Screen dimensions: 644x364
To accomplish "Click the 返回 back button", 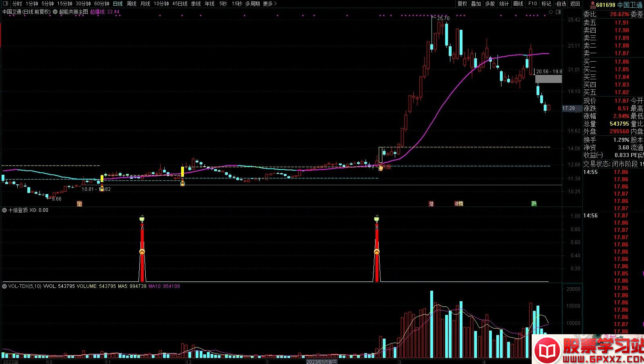I will click(x=575, y=4).
